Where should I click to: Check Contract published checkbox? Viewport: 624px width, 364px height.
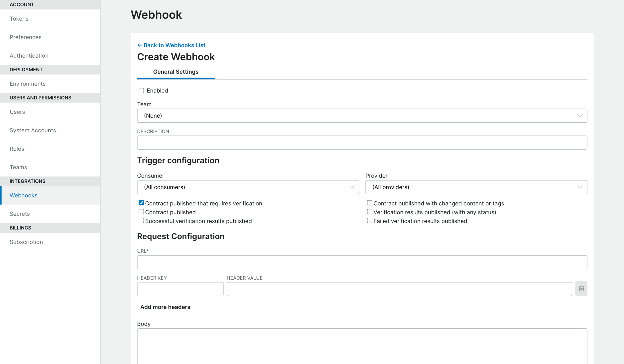click(x=141, y=212)
